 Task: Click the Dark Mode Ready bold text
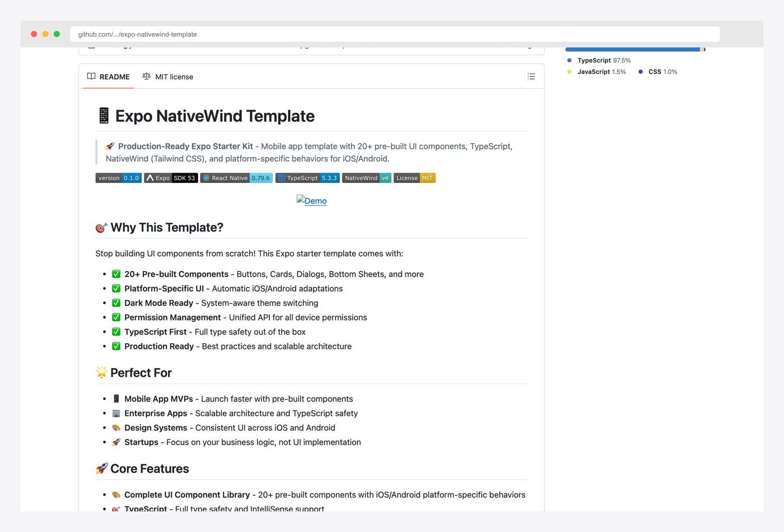pyautogui.click(x=159, y=303)
